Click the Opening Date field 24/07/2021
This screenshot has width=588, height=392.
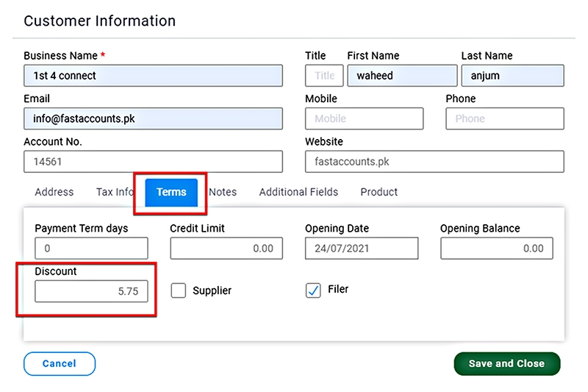[362, 248]
